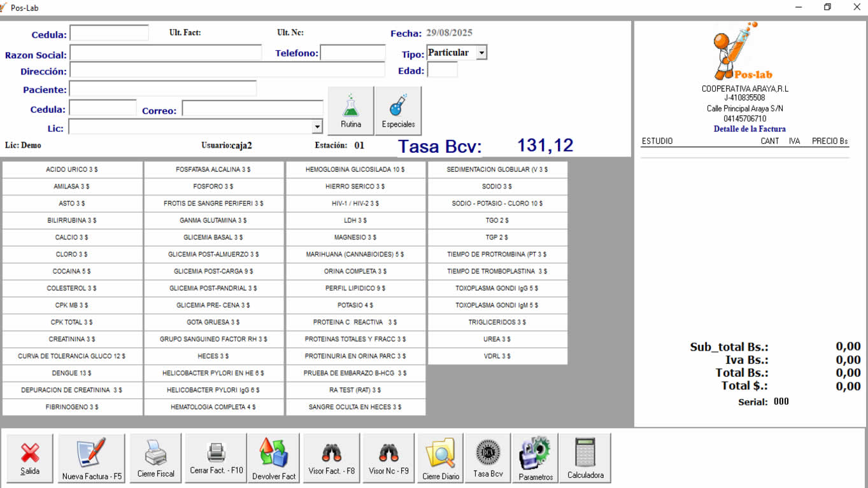Open Visor Fact. F8 binoculars
Image resolution: width=868 pixels, height=488 pixels.
331,457
